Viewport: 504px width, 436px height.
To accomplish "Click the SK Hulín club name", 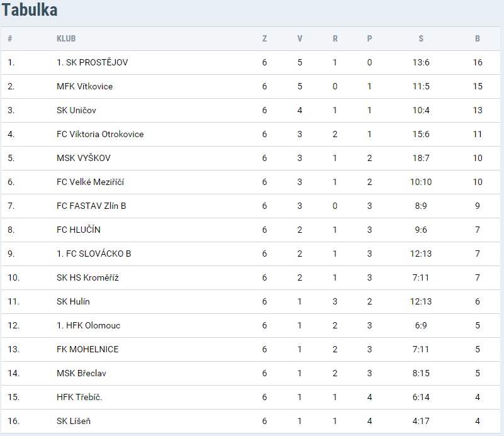I will click(x=73, y=301).
